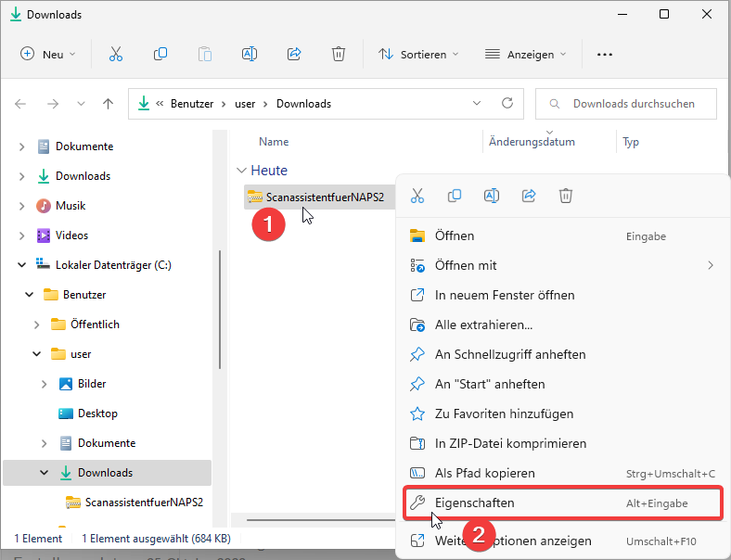Viewport: 731px width, 560px height.
Task: Sort by the Name column header
Action: point(274,142)
